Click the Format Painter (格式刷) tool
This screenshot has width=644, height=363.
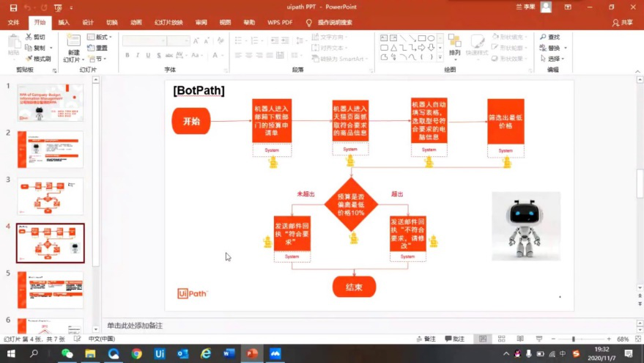(x=38, y=59)
